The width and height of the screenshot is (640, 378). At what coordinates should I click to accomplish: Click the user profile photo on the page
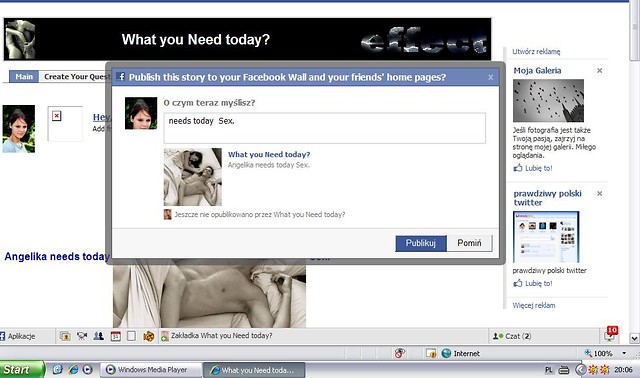point(19,129)
